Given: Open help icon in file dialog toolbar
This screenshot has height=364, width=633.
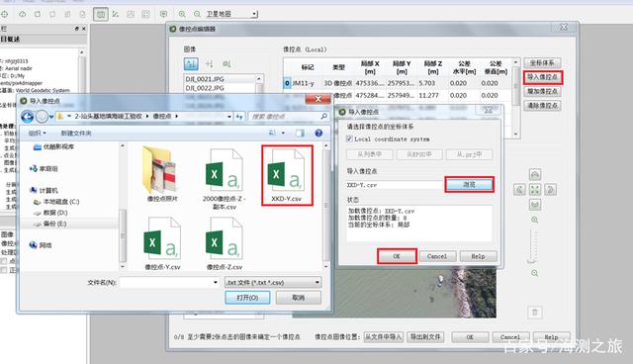Looking at the screenshot, I should tap(318, 133).
